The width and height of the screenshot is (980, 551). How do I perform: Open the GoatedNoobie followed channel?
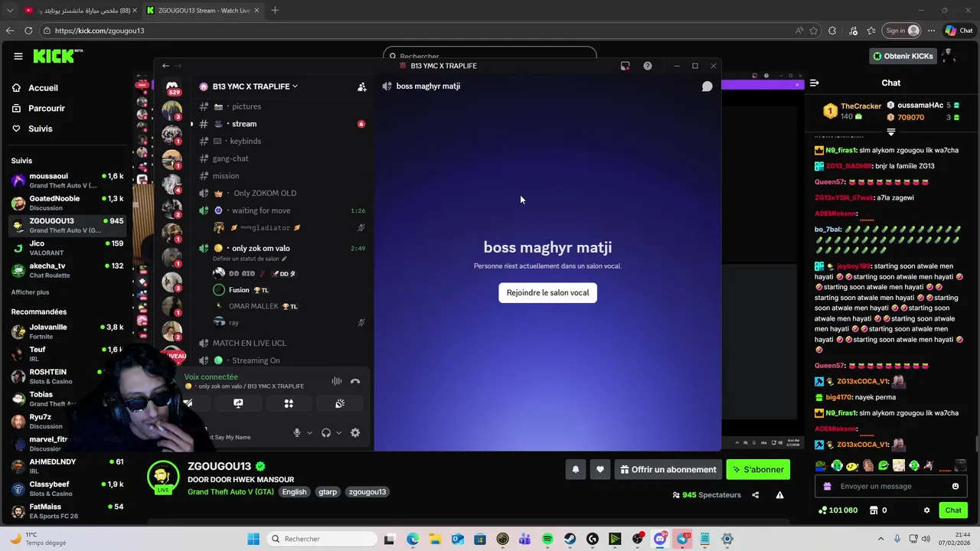(67, 203)
